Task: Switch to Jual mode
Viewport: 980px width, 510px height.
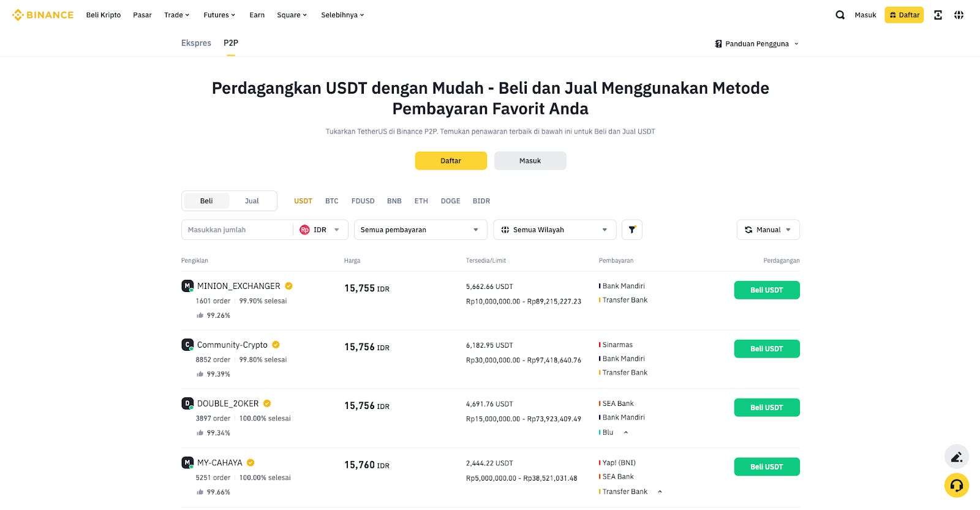Action: pyautogui.click(x=252, y=201)
